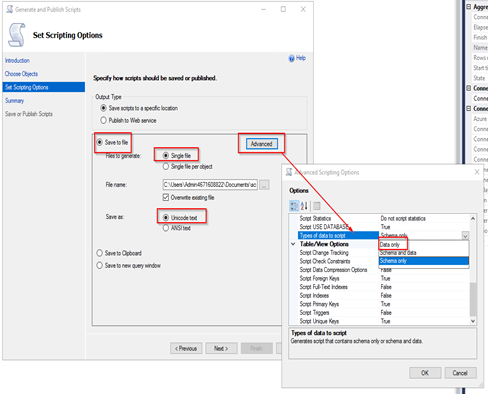Open Types of data to script dropdown arrow
The height and width of the screenshot is (394, 488).
pos(465,236)
